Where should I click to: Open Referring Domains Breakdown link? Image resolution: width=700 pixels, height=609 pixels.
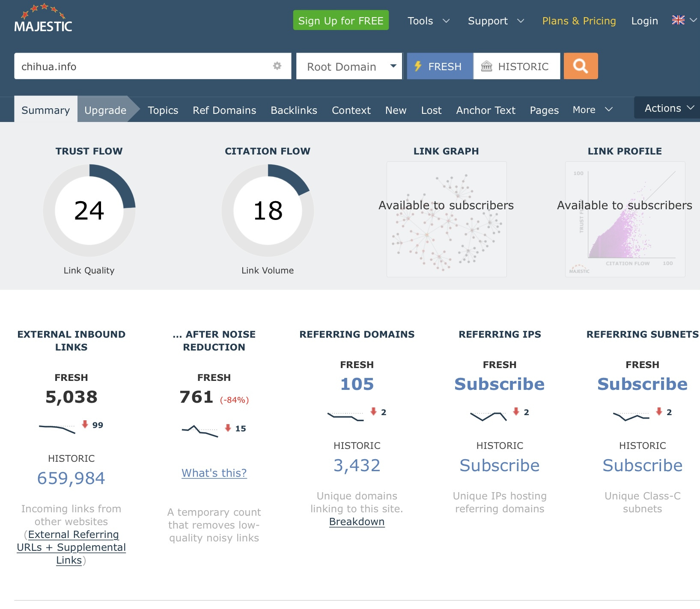point(357,522)
